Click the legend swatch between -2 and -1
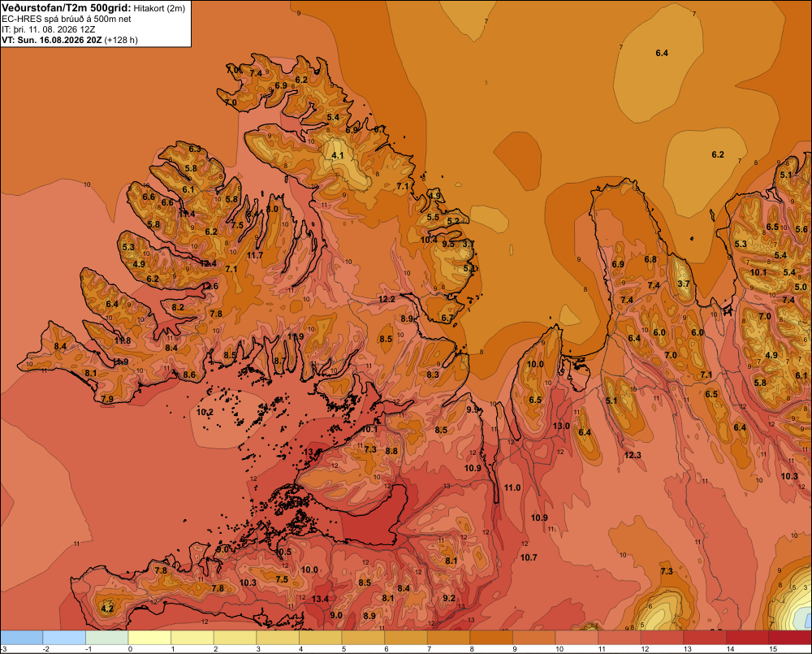The width and height of the screenshot is (812, 654). (x=64, y=637)
